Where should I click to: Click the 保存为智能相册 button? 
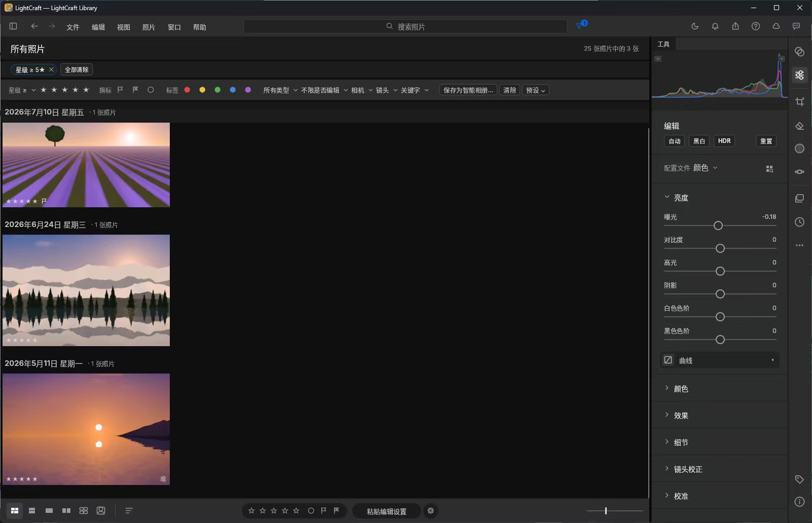click(x=468, y=90)
